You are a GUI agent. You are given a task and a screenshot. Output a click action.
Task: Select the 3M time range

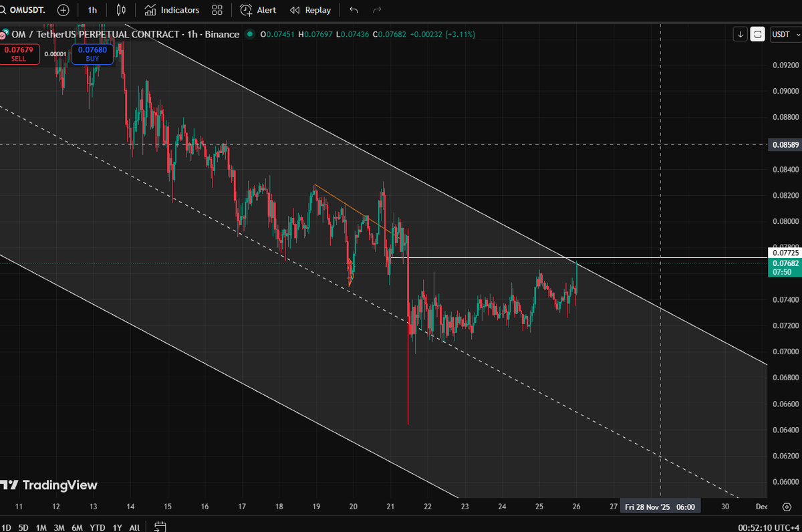coord(59,527)
